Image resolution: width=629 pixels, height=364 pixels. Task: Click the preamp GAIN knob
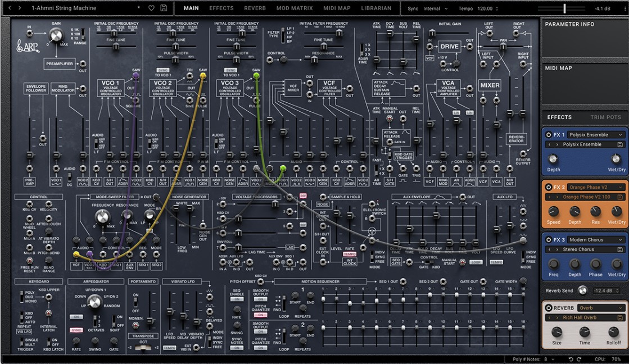click(56, 36)
